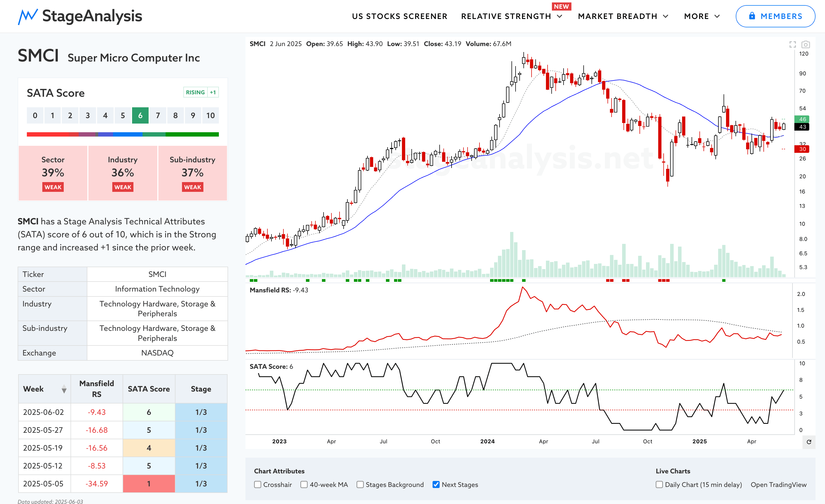Enable Daily Chart 15 min delay checkbox
This screenshot has height=504, width=825.
tap(659, 484)
